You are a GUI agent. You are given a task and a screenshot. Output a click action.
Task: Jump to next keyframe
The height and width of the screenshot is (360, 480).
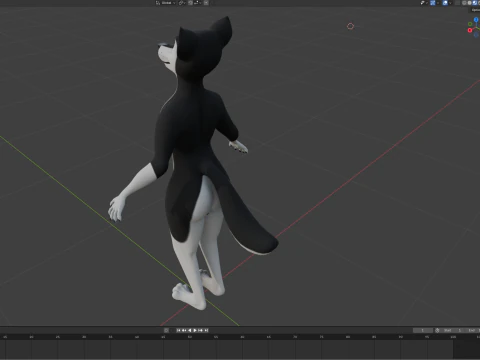pos(200,330)
